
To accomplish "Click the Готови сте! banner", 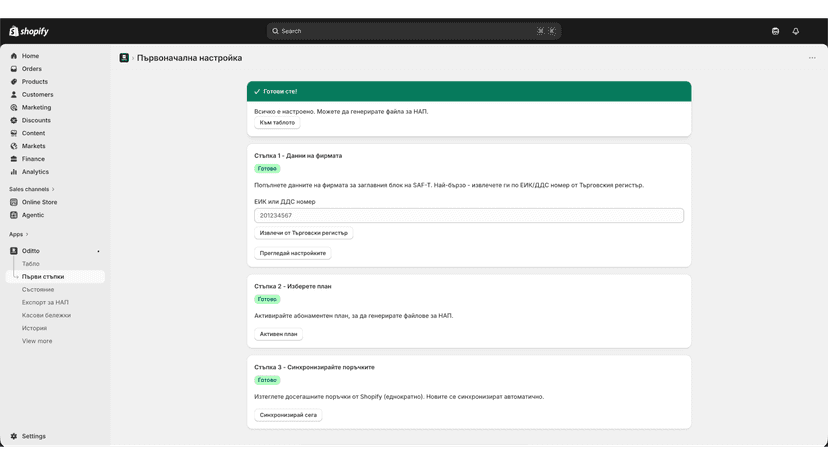I will pos(469,91).
